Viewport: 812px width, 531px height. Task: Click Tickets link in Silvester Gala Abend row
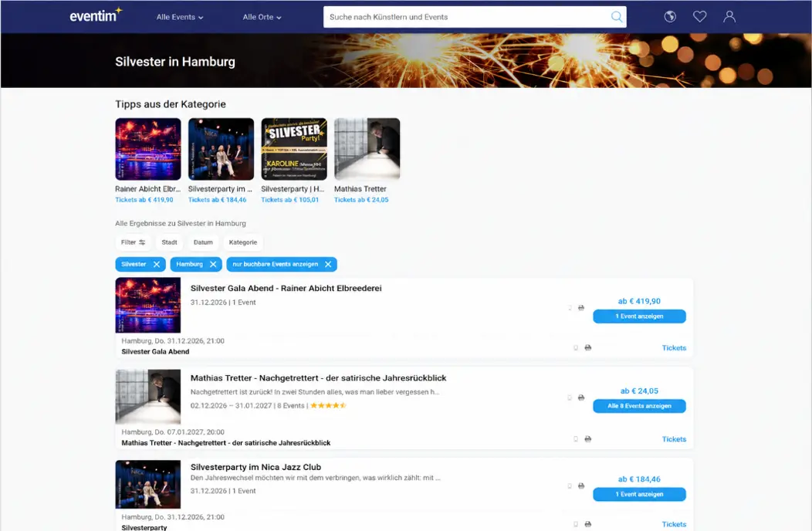point(674,347)
